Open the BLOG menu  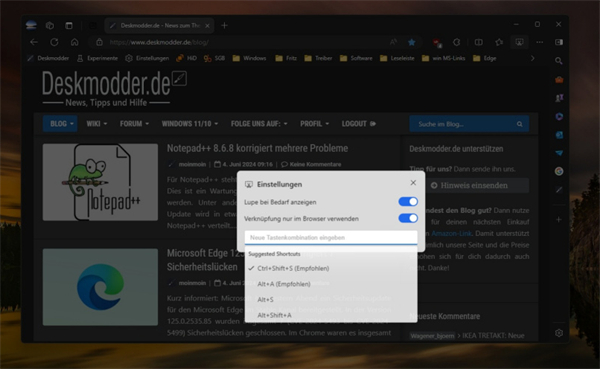[60, 124]
